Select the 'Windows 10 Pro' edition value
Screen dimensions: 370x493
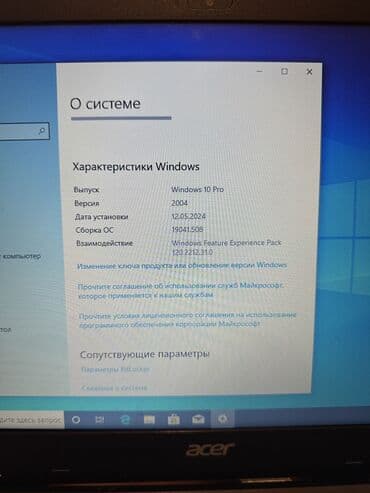pyautogui.click(x=198, y=189)
